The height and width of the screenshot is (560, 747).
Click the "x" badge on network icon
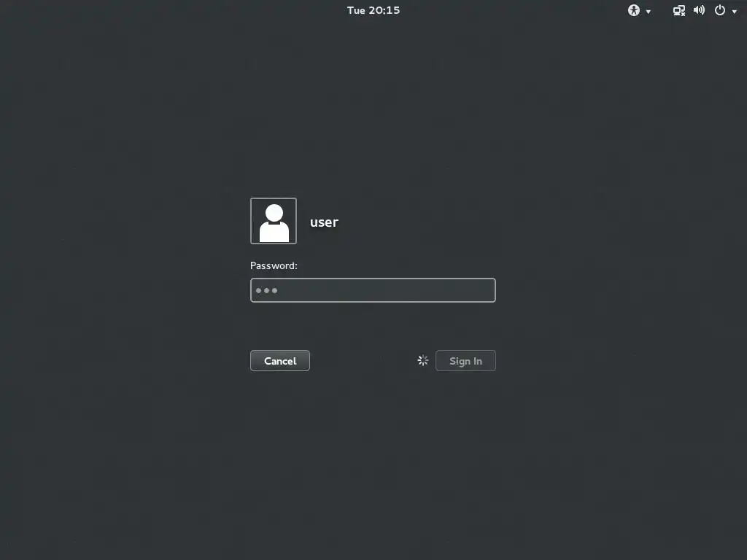tap(683, 14)
